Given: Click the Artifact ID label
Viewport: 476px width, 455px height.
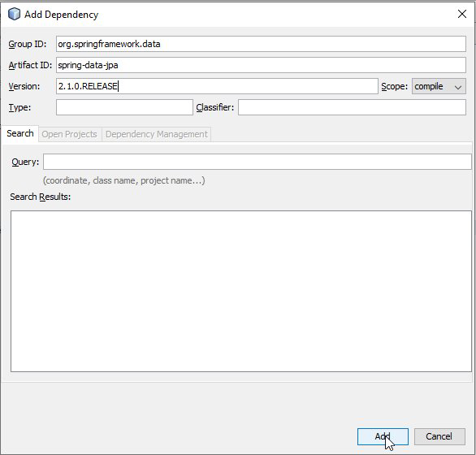Looking at the screenshot, I should pos(30,65).
